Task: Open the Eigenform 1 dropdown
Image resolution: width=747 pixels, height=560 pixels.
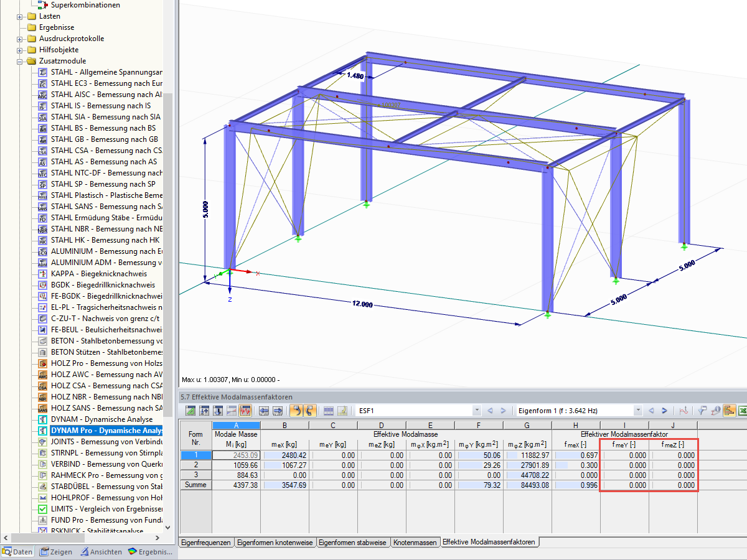Action: [637, 411]
